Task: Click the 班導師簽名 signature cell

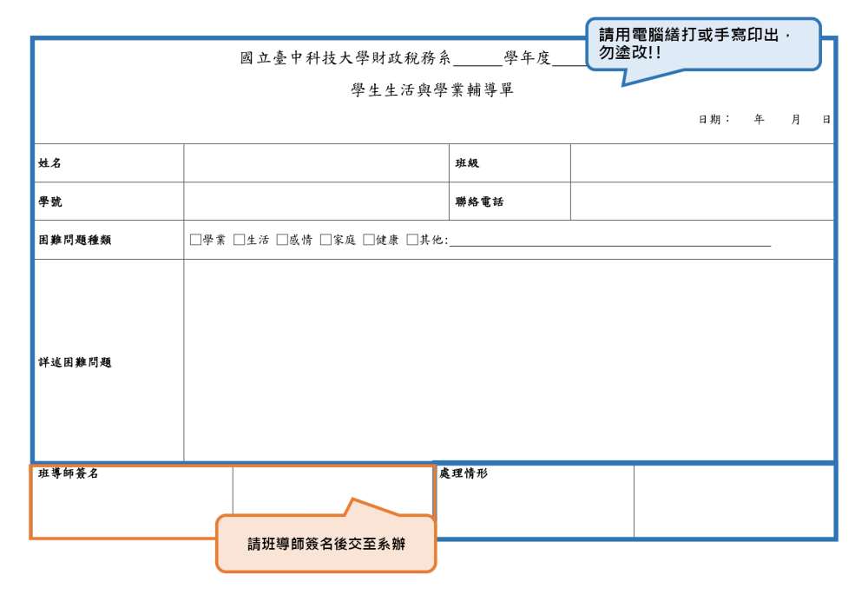Action: 332,490
